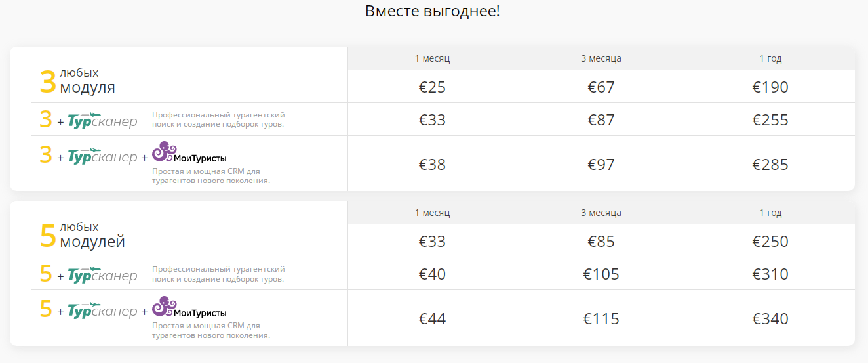The image size is (868, 363).
Task: Pick the €285 yearly price
Action: coord(770,164)
